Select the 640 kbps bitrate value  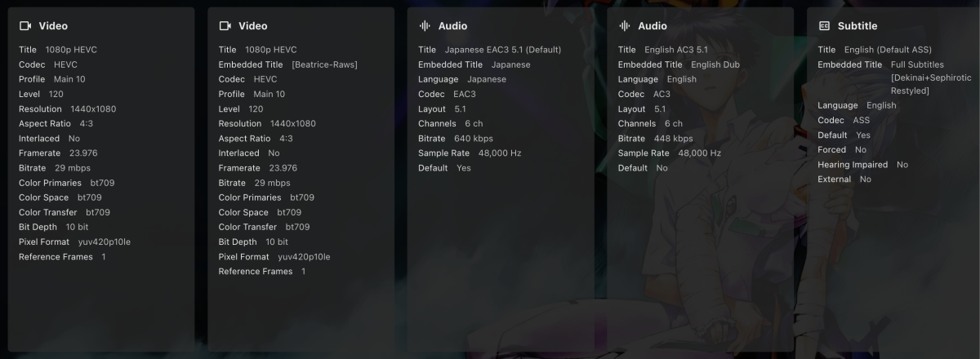click(473, 139)
